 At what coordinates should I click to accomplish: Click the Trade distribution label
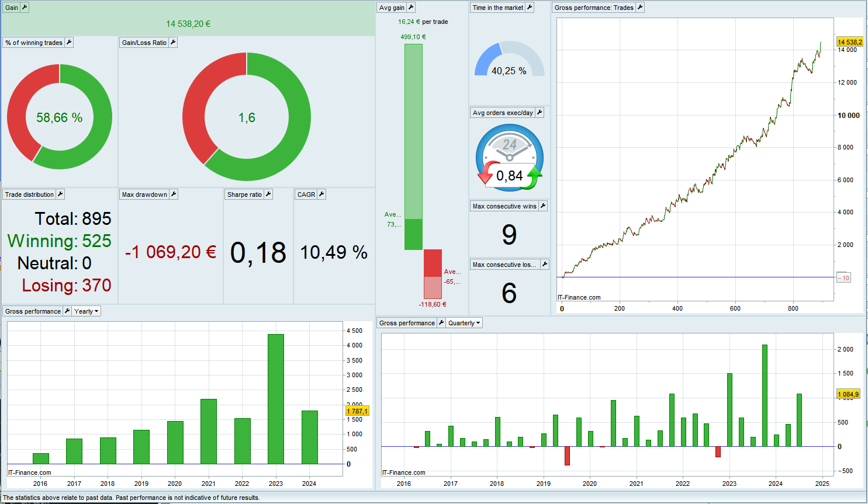pyautogui.click(x=29, y=194)
